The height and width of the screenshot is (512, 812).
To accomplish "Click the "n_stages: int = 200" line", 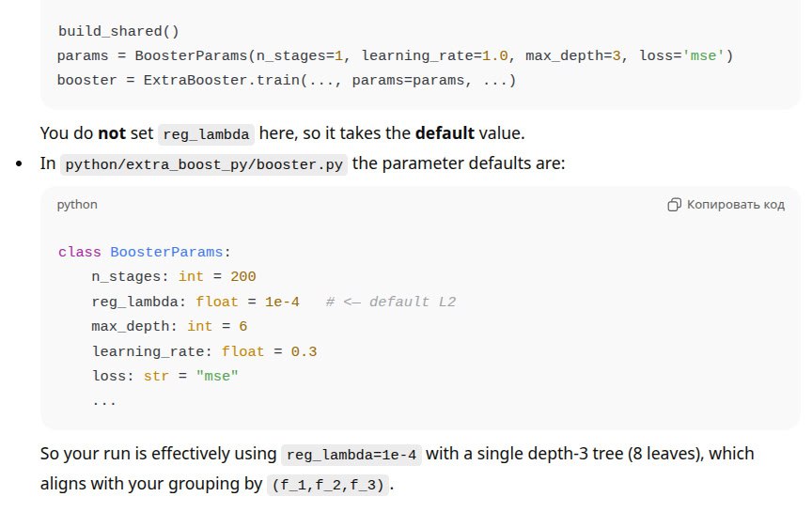I will tap(174, 277).
